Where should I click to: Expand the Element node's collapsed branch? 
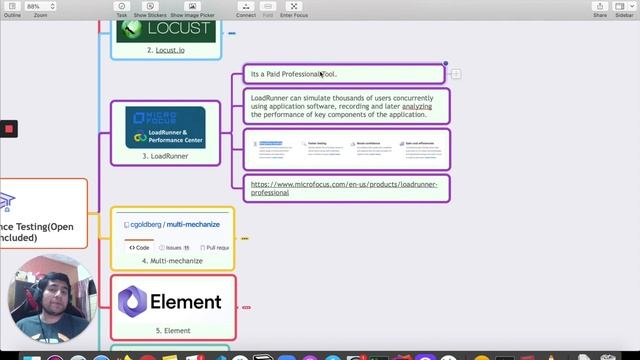pyautogui.click(x=246, y=307)
